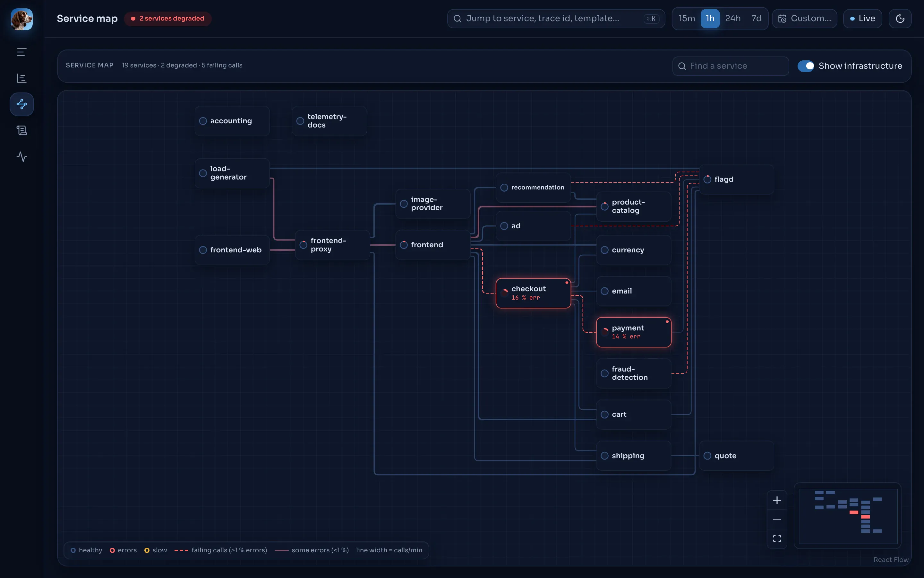Viewport: 924px width, 578px height.
Task: Select the checkout service node
Action: click(533, 293)
